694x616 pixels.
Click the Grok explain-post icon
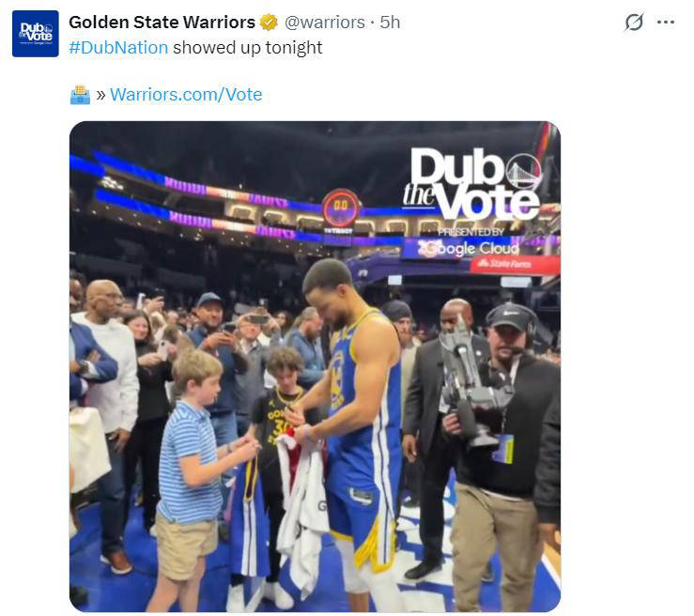coord(634,23)
